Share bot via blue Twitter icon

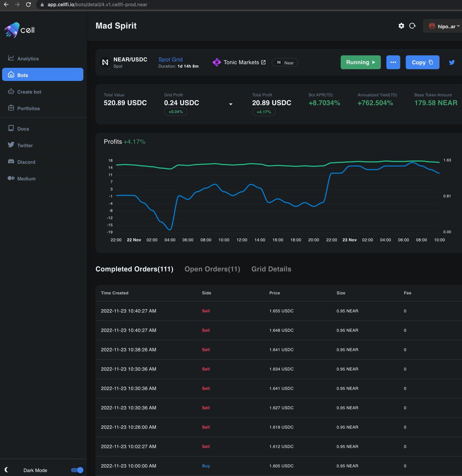tap(452, 62)
